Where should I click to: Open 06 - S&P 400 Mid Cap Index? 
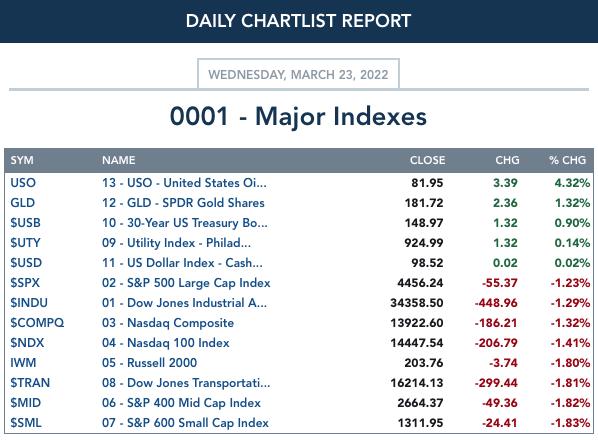(181, 403)
